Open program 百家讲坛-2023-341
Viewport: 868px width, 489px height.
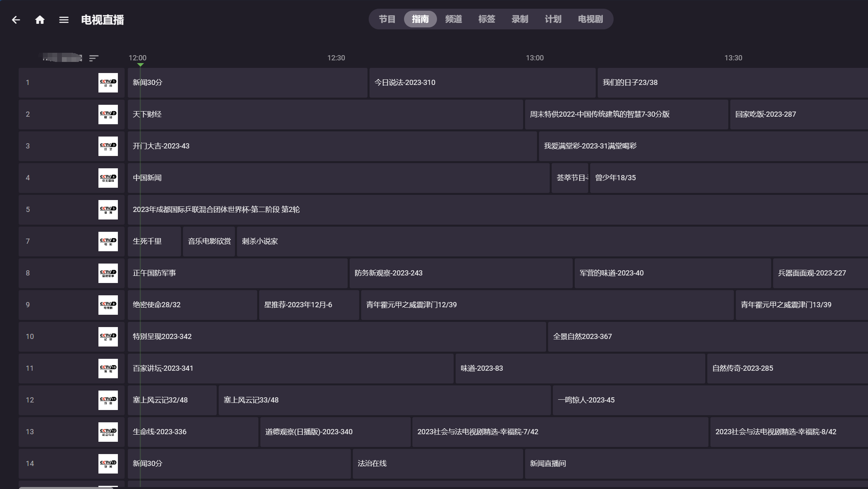pos(291,368)
